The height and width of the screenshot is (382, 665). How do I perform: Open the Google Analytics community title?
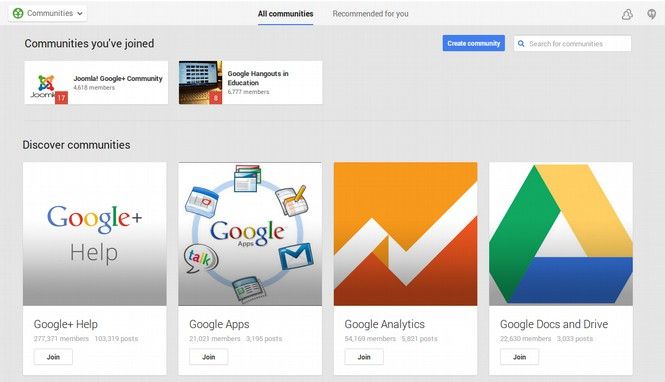[384, 324]
